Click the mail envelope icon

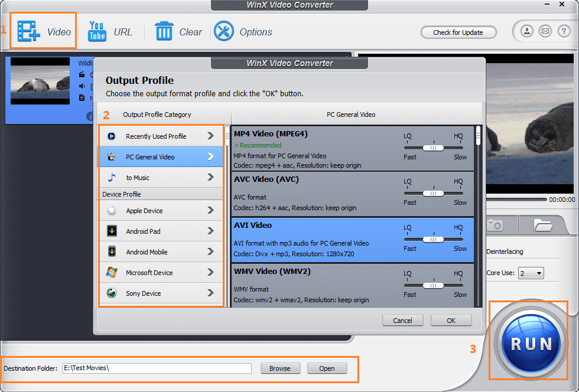tap(545, 31)
